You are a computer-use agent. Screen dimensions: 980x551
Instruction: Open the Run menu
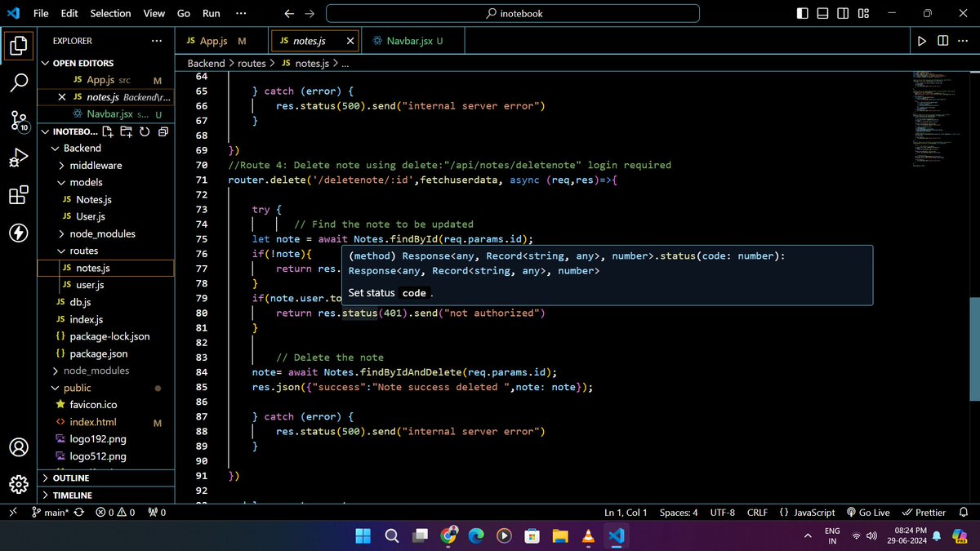pos(211,13)
